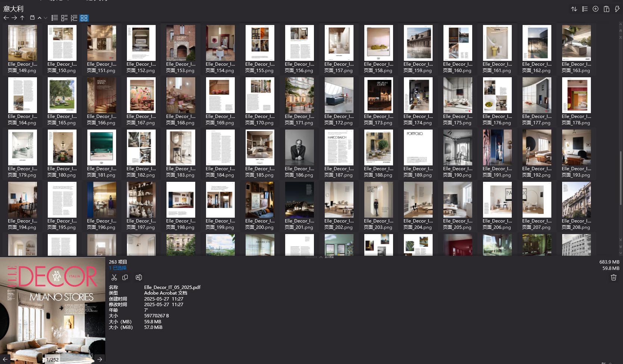Delete the selected file using trash icon
Viewport: 623px width, 364px height.
(x=613, y=277)
